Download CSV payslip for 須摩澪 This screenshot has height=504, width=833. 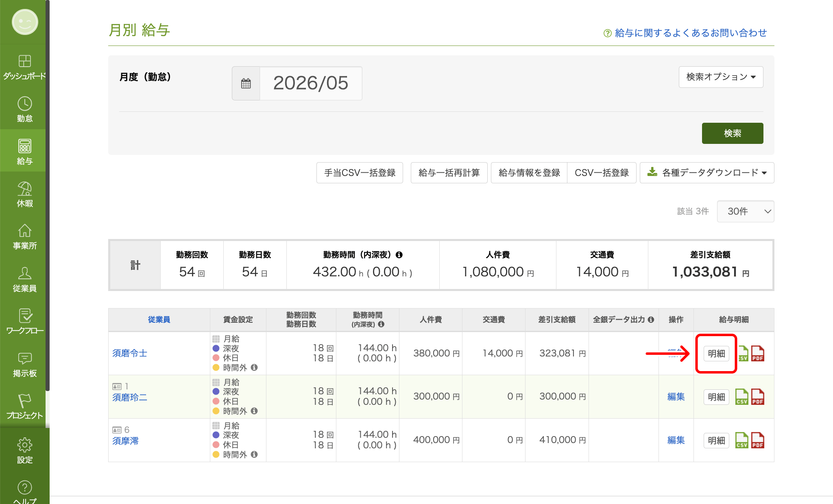point(742,440)
